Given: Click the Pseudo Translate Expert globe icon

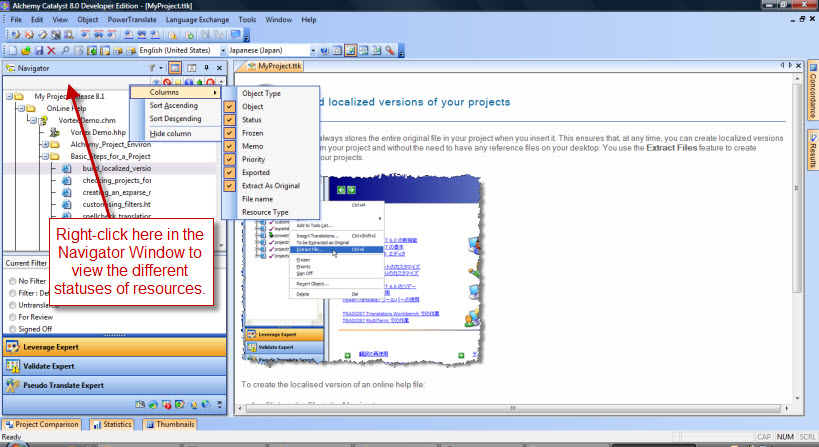Looking at the screenshot, I should click(x=13, y=385).
